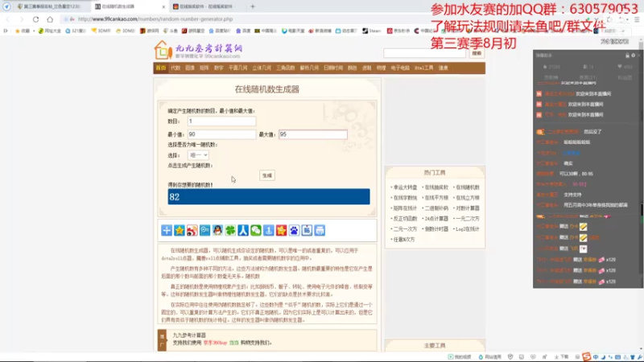Click the red star favorites share icon
The height and width of the screenshot is (362, 644).
click(281, 230)
